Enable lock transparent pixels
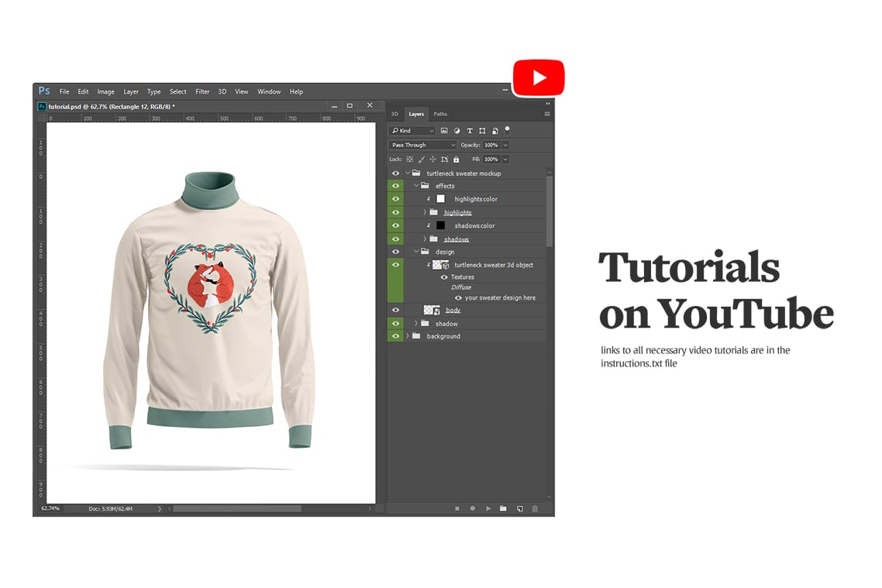The height and width of the screenshot is (588, 882). click(409, 159)
